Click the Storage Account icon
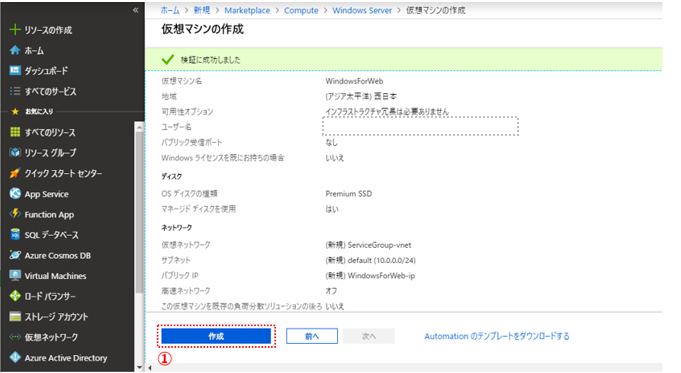Screen dimensions: 681x373 pos(15,317)
